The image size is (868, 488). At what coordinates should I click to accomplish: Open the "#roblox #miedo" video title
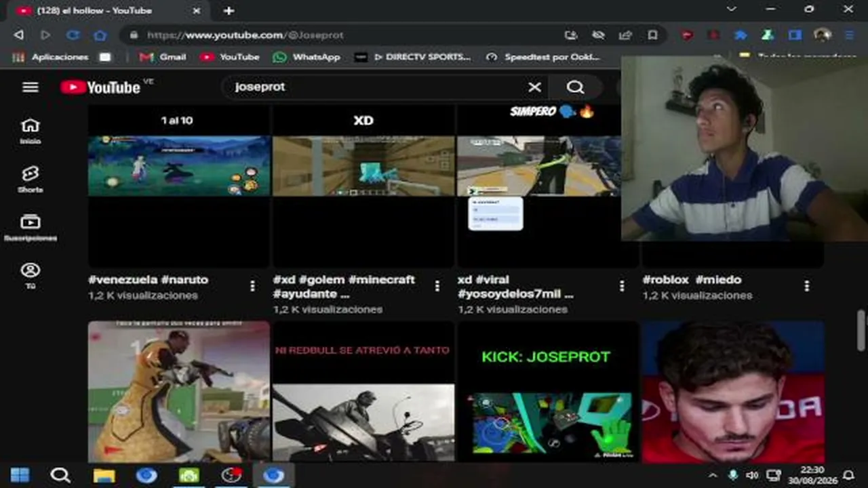pyautogui.click(x=692, y=279)
